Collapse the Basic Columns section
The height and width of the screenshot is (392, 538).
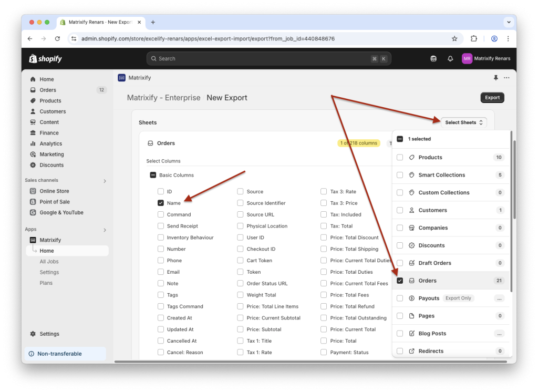pyautogui.click(x=152, y=174)
